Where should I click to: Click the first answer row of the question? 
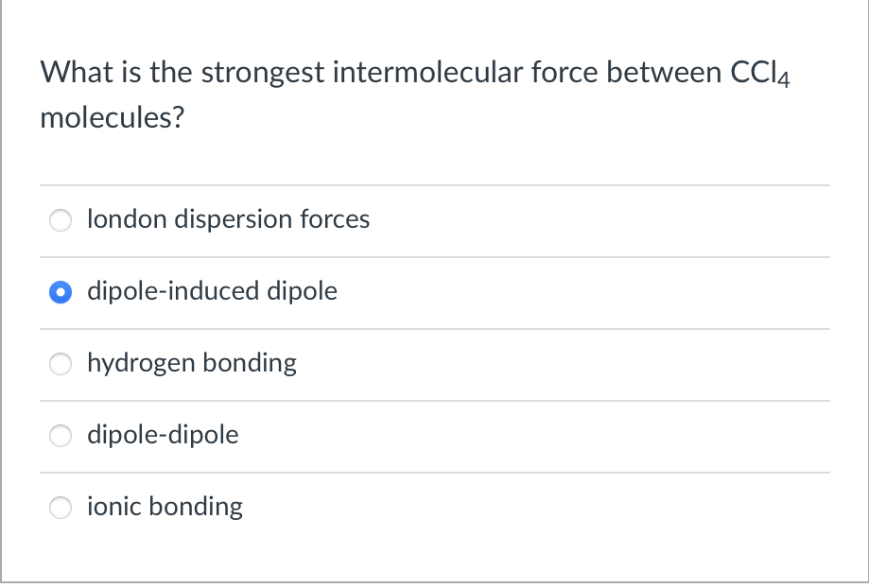435,220
